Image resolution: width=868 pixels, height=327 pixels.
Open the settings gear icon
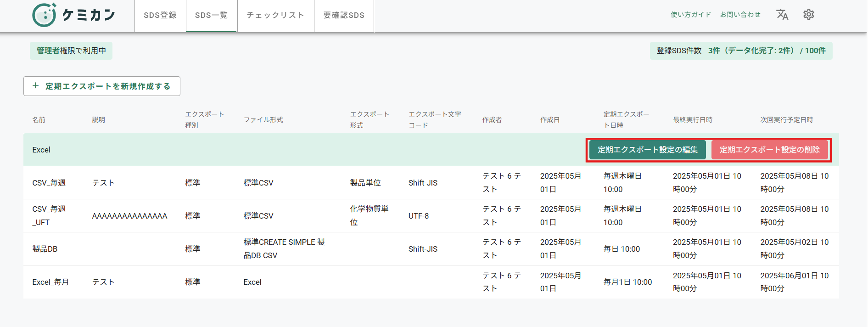pos(809,14)
